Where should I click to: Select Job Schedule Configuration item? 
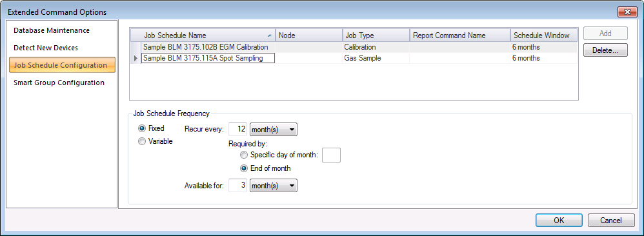[62, 65]
